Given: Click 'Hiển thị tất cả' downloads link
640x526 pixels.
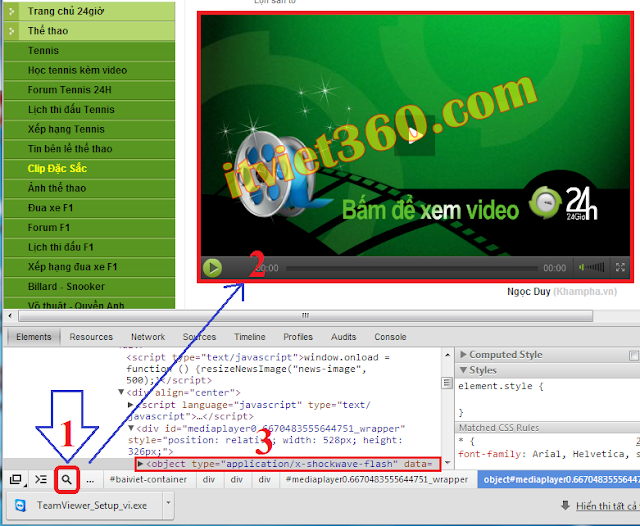Looking at the screenshot, I should coord(607,506).
